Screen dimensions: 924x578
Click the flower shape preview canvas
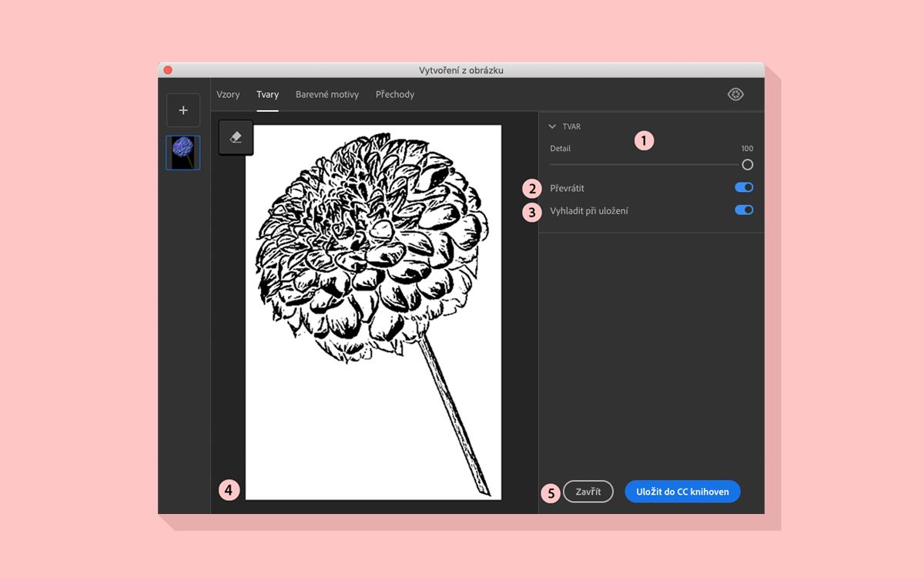click(x=373, y=312)
